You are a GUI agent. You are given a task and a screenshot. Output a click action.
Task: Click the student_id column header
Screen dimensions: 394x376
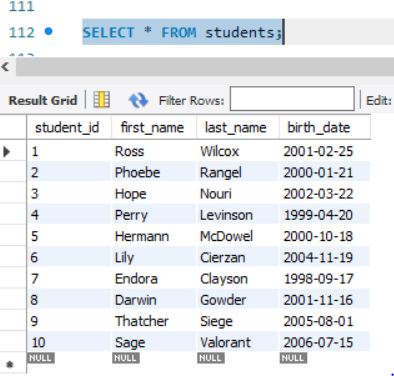click(x=69, y=127)
